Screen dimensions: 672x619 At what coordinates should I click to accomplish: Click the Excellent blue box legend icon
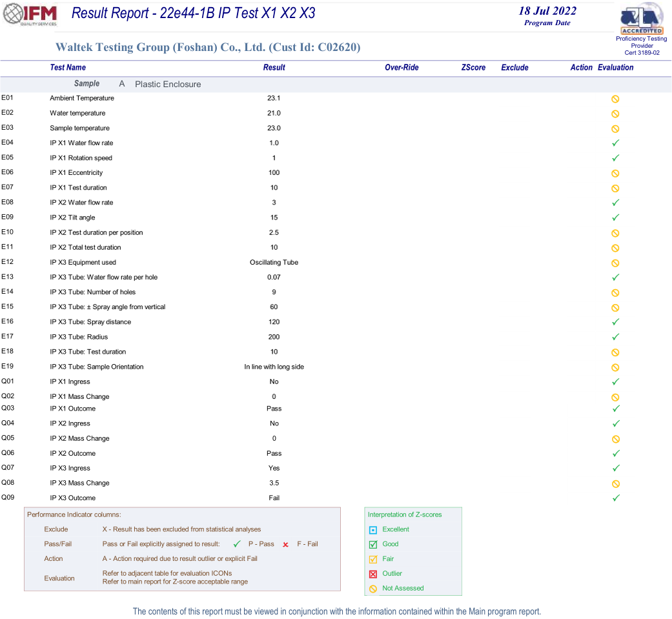[373, 530]
